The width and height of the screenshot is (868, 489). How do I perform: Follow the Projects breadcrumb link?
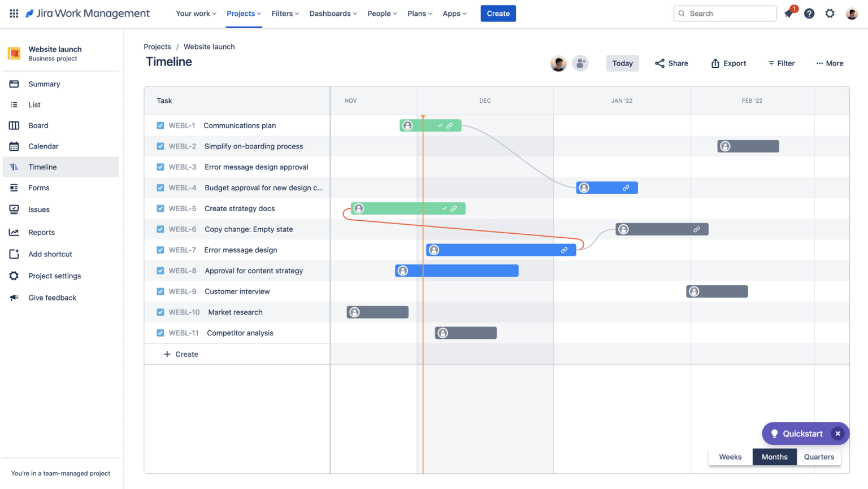click(x=157, y=46)
